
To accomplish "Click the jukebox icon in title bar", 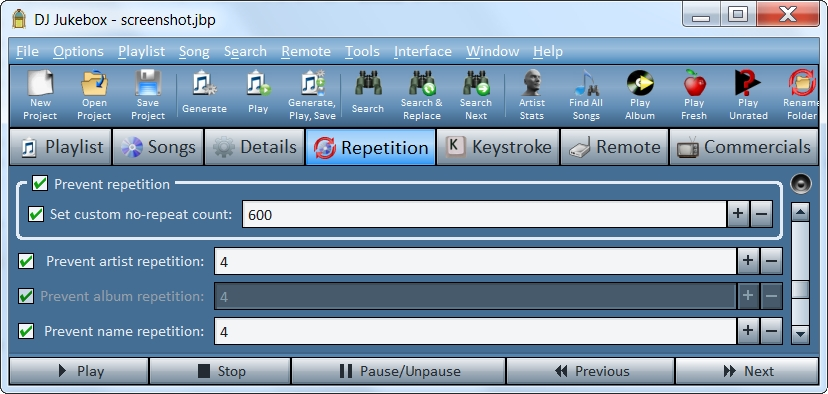I will pyautogui.click(x=20, y=19).
